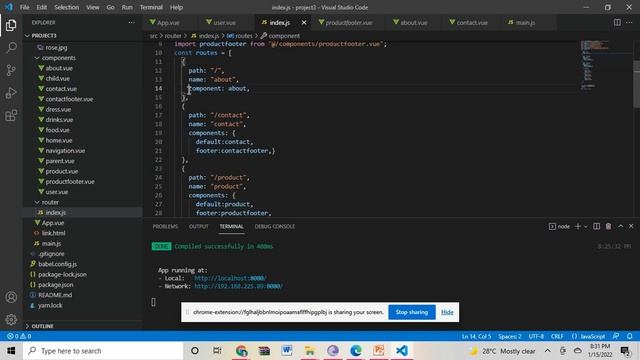Open main.js in the explorer tree
The width and height of the screenshot is (640, 360).
tap(51, 244)
